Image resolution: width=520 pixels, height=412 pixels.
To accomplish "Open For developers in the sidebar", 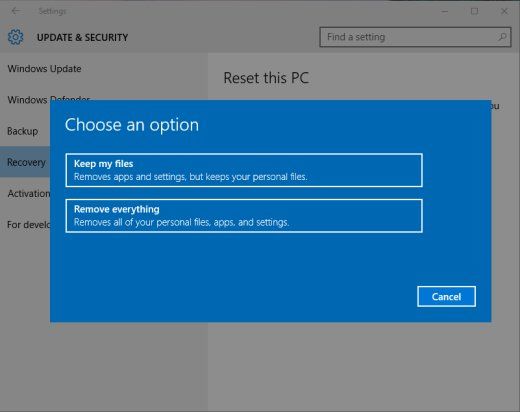I will (x=29, y=225).
